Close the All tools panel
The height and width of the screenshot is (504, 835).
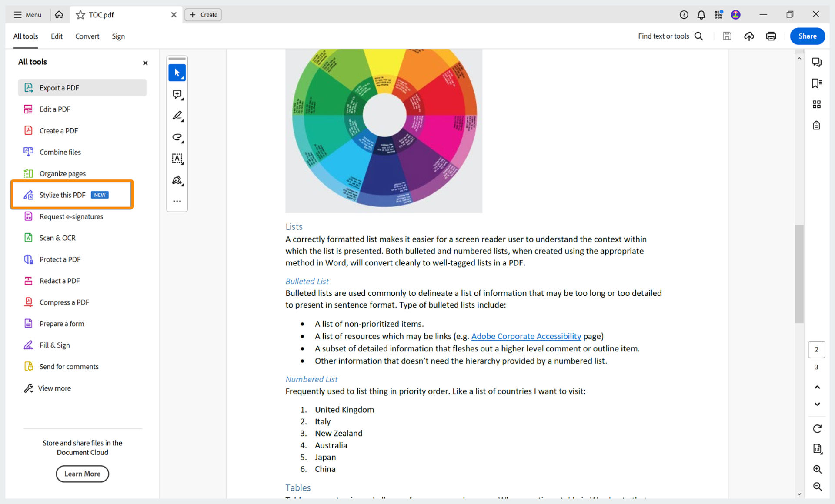click(145, 63)
